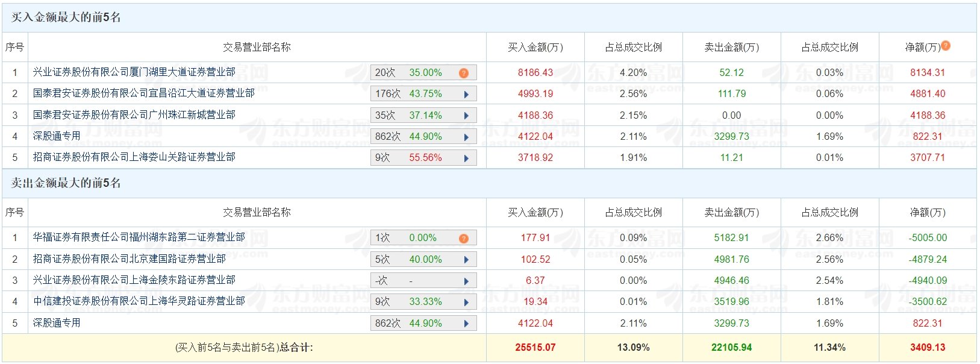Click sell amount 111.79
The image size is (980, 364).
click(x=732, y=93)
